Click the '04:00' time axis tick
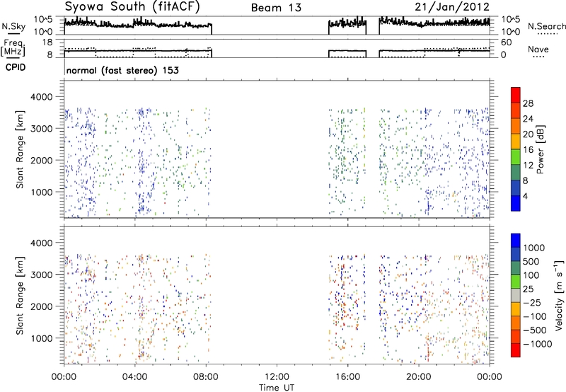Screen dimensions: 566x392 point(134,377)
